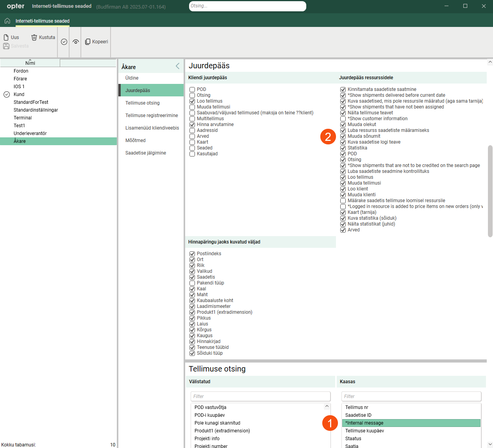Click the circled checkmark toolbar icon
Image resolution: width=493 pixels, height=448 pixels.
pos(64,42)
